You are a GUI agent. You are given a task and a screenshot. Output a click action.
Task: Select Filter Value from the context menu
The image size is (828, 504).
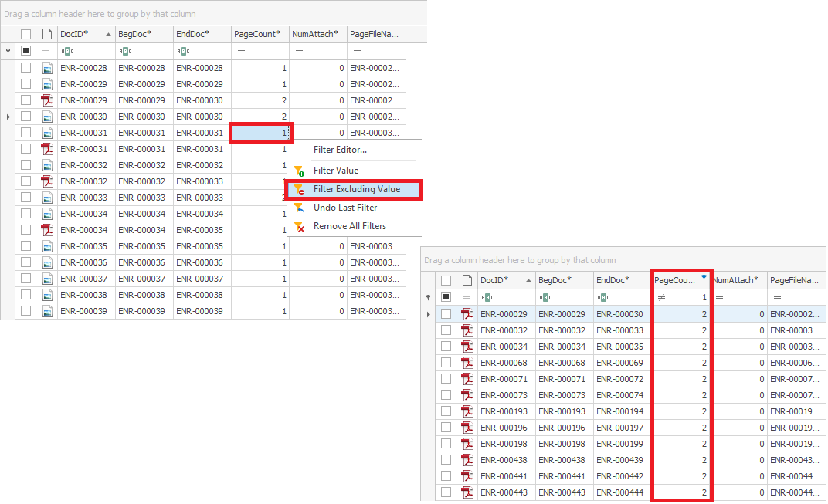tap(335, 171)
